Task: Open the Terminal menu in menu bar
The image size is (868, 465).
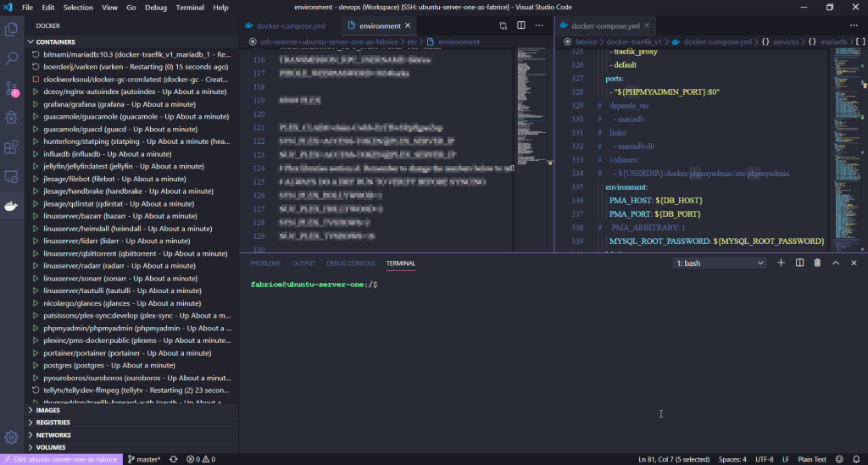Action: point(189,7)
